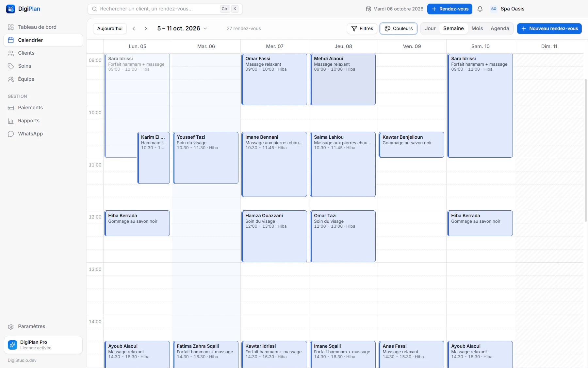Open Sara Idrissi's Saturday 09:00 appointment
The height and width of the screenshot is (368, 588).
click(x=480, y=105)
